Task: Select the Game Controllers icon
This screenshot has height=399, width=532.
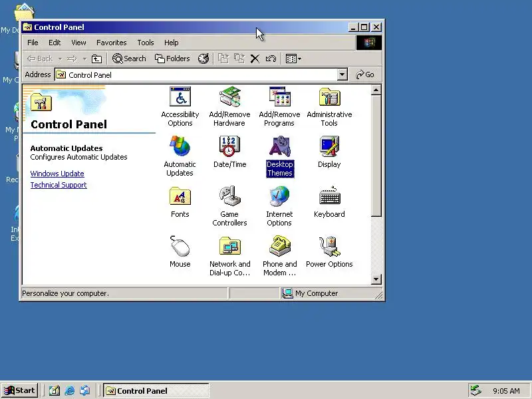Action: tap(229, 206)
